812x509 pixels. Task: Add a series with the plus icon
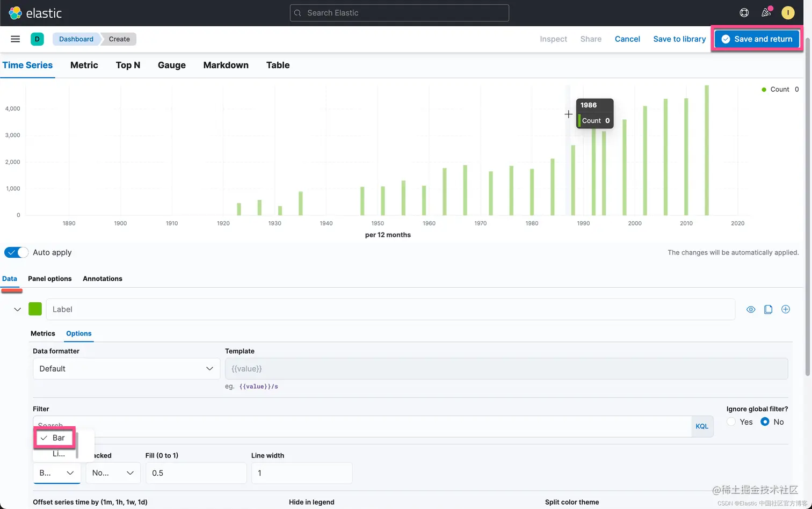(x=786, y=309)
